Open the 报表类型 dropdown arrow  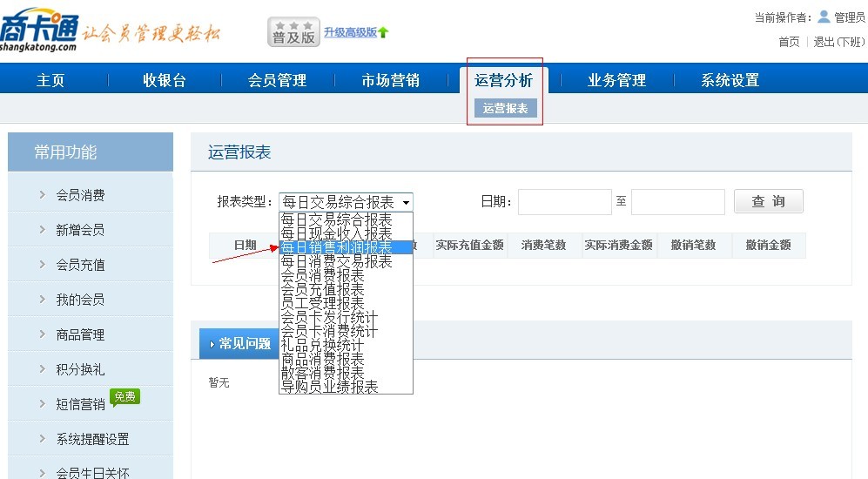[406, 203]
